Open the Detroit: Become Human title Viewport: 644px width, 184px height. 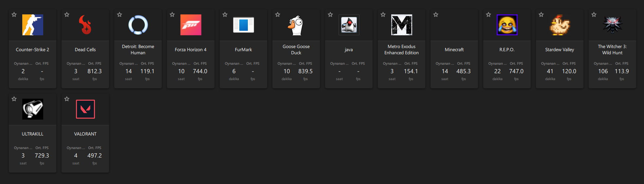138,50
